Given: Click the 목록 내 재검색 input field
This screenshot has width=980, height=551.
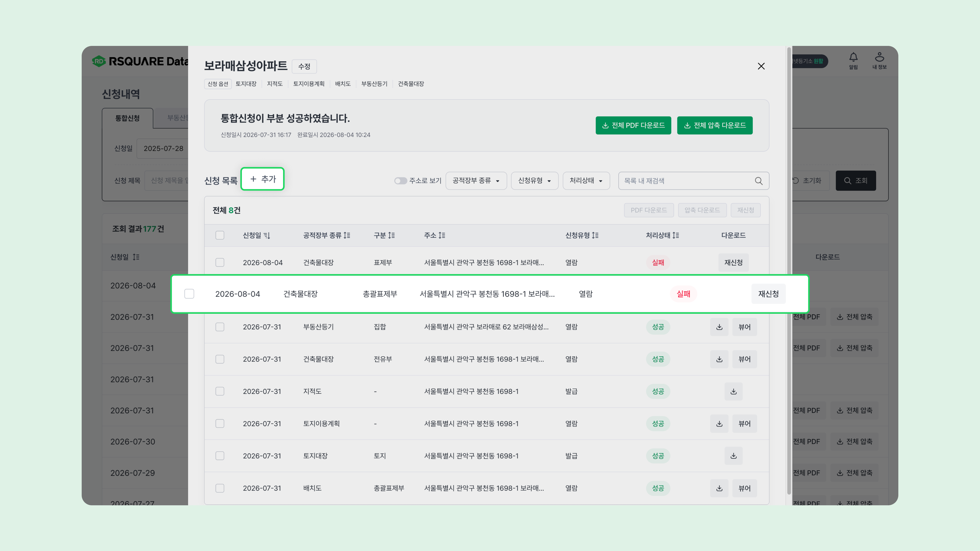Looking at the screenshot, I should coord(687,181).
